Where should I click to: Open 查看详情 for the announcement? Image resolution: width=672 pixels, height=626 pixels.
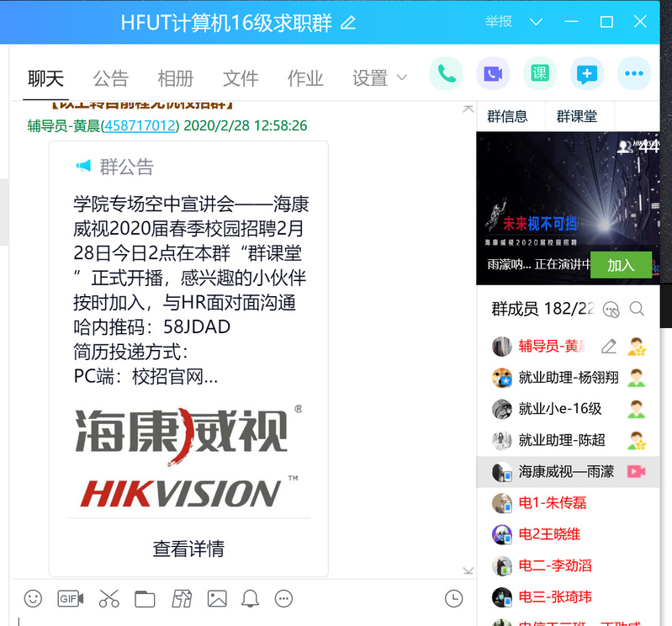coord(188,549)
